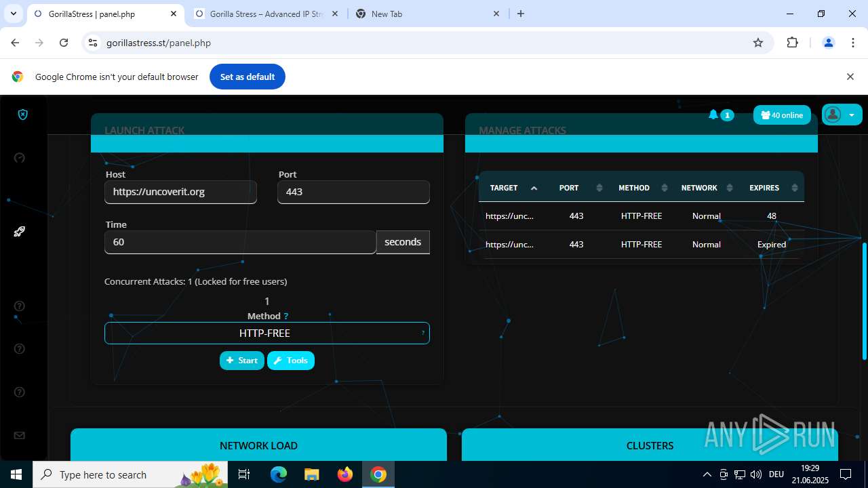Click the CLUSTERS panel header
Image resolution: width=868 pixels, height=488 pixels.
(x=650, y=445)
